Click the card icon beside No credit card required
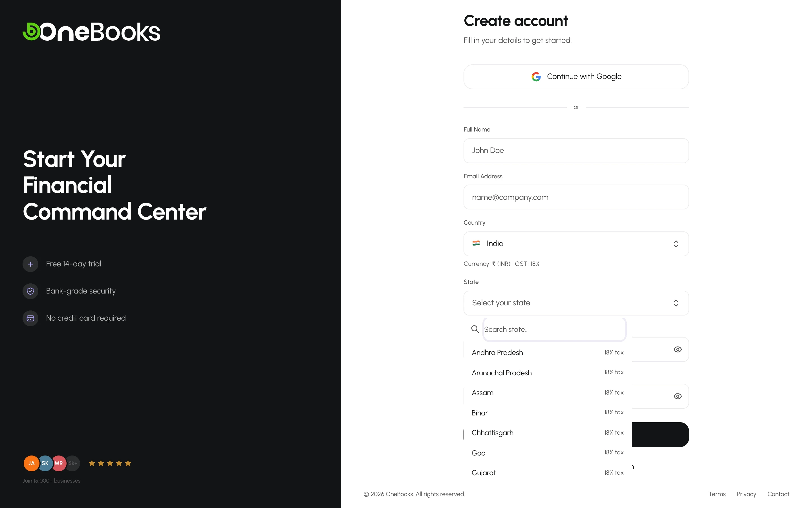 coord(30,318)
